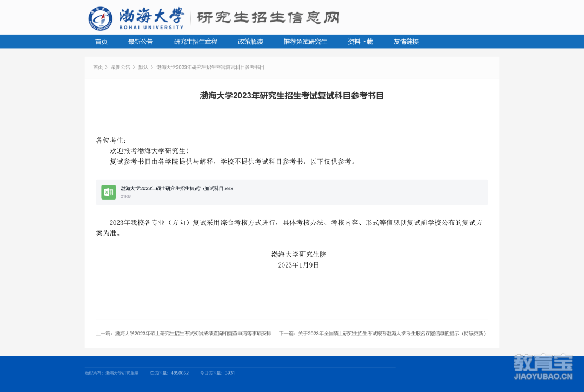This screenshot has width=584, height=392.
Task: Click greeting text 各位考生：
Action: (111, 141)
